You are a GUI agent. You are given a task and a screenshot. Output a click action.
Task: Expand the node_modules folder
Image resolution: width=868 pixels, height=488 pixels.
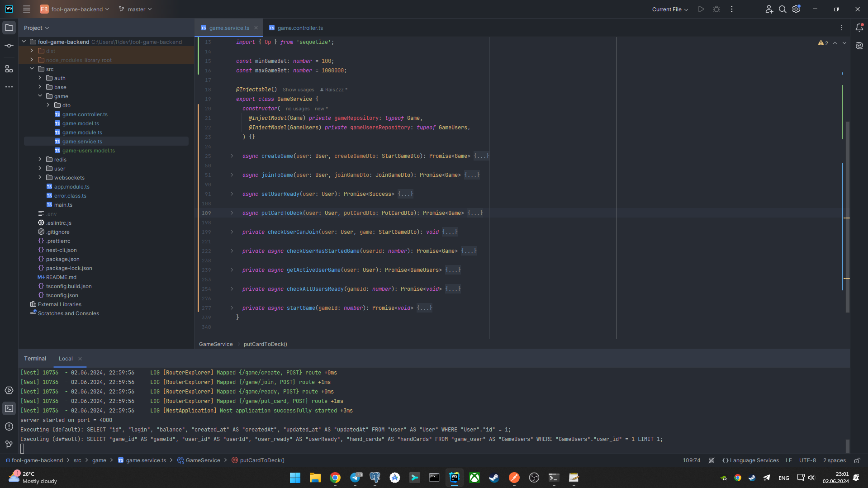(x=32, y=60)
